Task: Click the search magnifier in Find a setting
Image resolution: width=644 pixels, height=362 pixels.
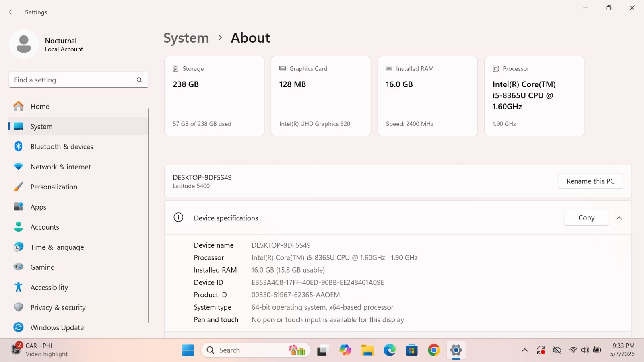Action: tap(139, 80)
